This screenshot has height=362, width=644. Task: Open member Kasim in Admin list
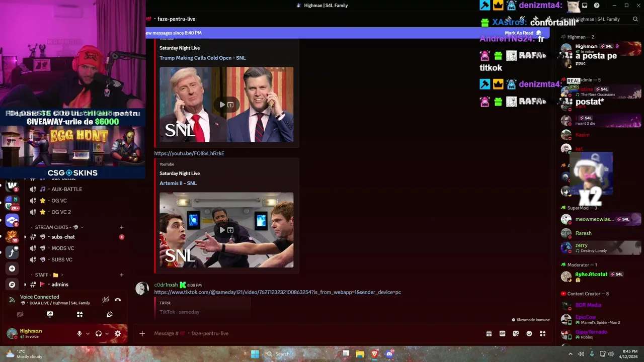click(x=601, y=135)
